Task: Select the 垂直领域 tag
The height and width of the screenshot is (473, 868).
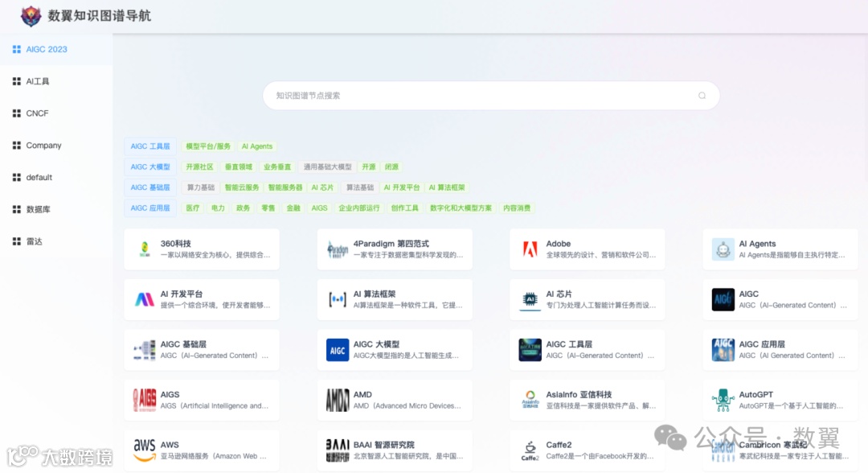Action: [239, 167]
